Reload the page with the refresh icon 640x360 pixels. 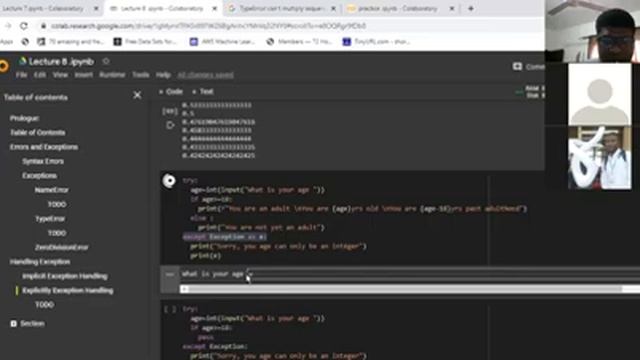(x=24, y=26)
